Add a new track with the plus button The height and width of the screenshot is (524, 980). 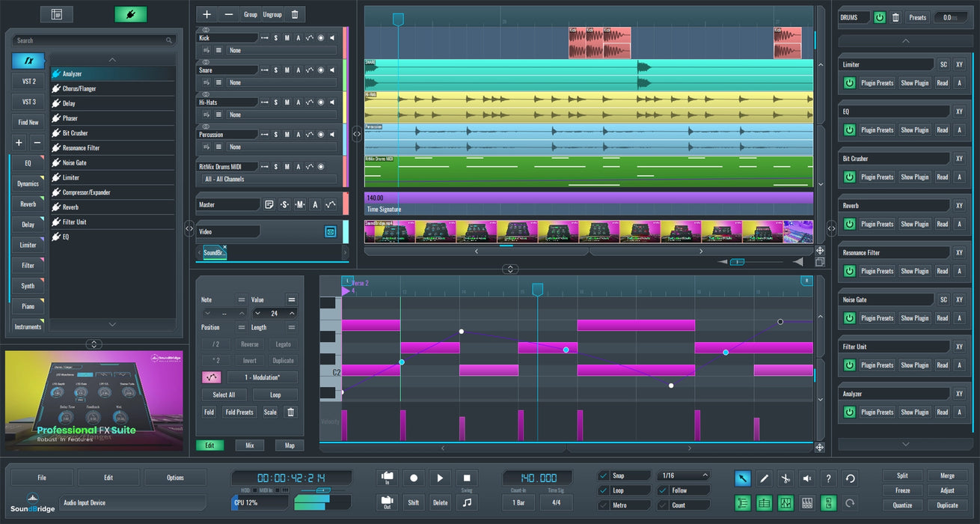(207, 14)
